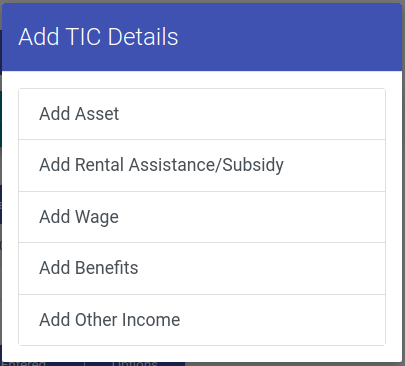Click the word Benefits in the fourth row
The image size is (405, 366).
107,268
